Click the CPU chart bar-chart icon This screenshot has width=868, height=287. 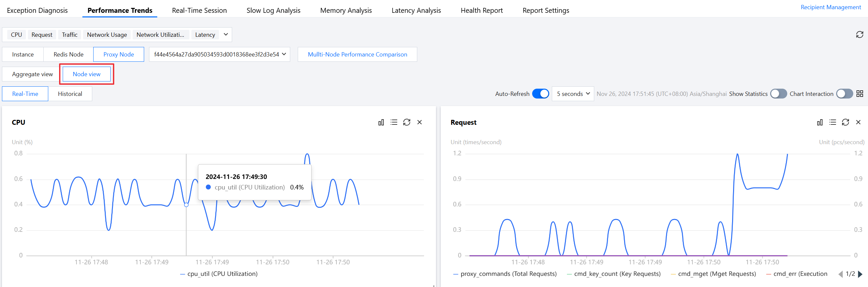381,122
